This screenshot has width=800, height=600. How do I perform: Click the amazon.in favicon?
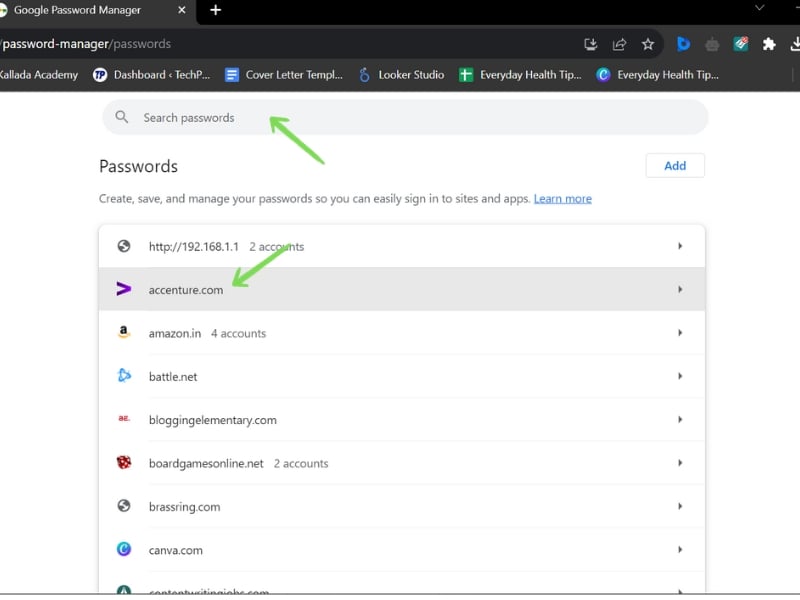(x=123, y=332)
